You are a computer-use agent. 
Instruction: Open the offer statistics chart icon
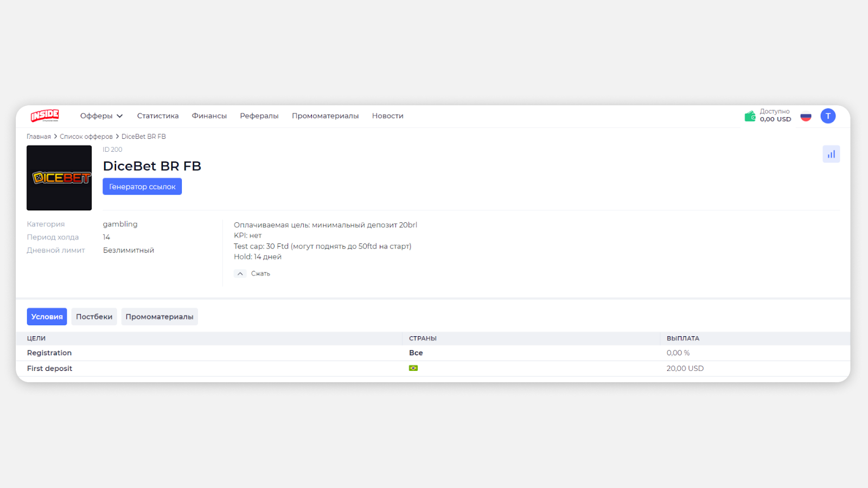point(831,154)
